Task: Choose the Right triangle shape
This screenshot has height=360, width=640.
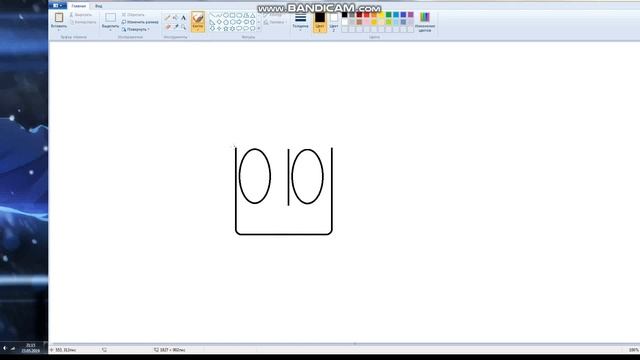Action: coord(212,22)
